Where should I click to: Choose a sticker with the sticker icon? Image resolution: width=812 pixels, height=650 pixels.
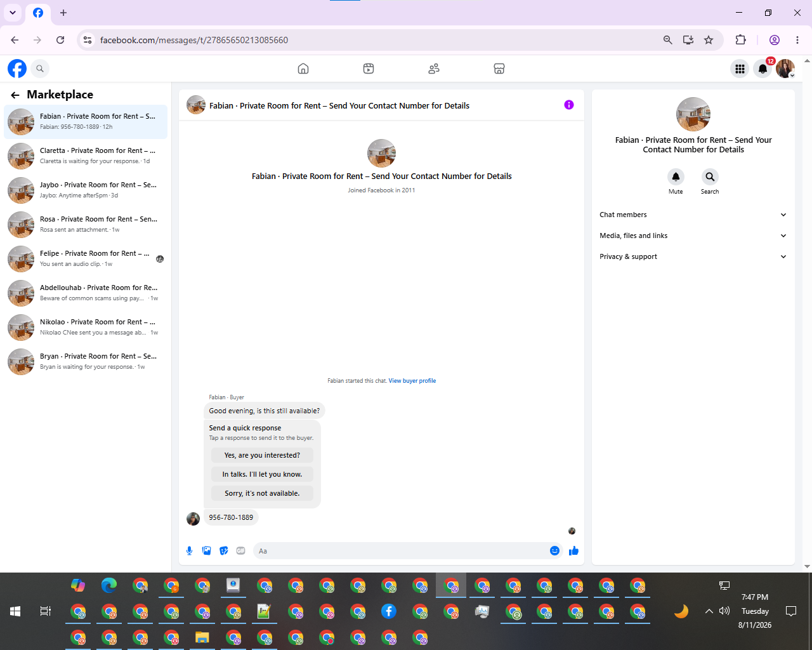[x=224, y=551]
